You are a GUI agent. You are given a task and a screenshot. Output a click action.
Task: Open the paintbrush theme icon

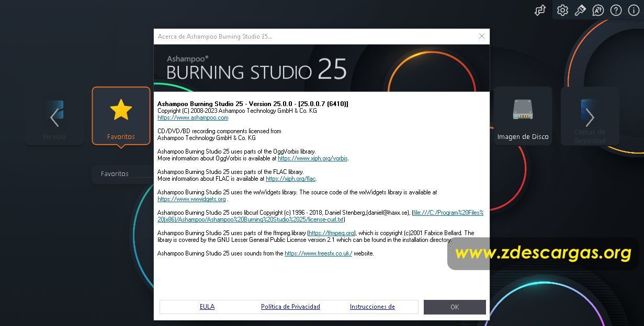pos(580,10)
